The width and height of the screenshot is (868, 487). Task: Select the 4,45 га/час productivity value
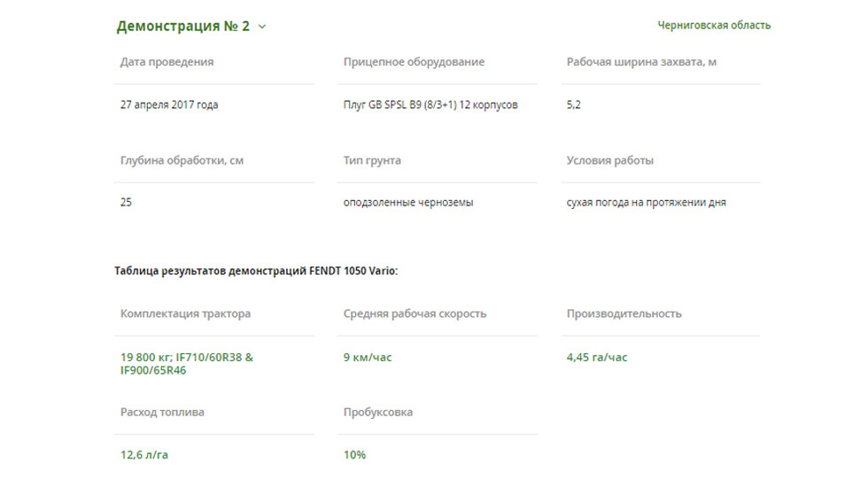597,358
